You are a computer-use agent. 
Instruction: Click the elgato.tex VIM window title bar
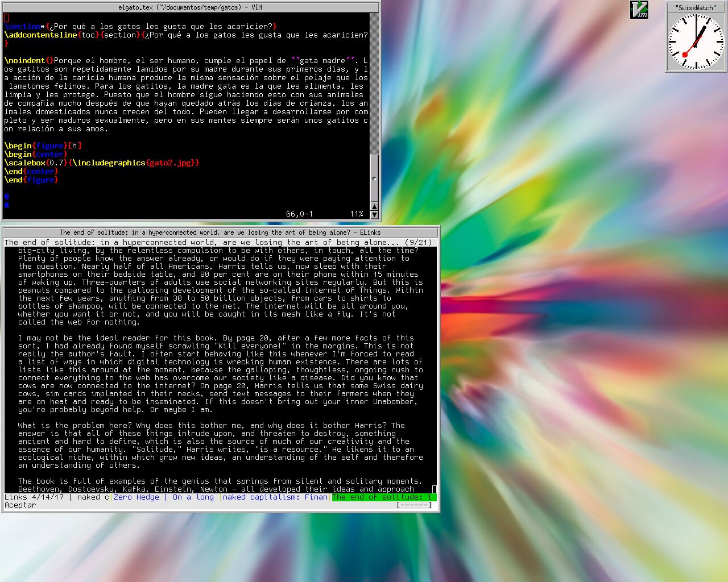click(x=190, y=7)
